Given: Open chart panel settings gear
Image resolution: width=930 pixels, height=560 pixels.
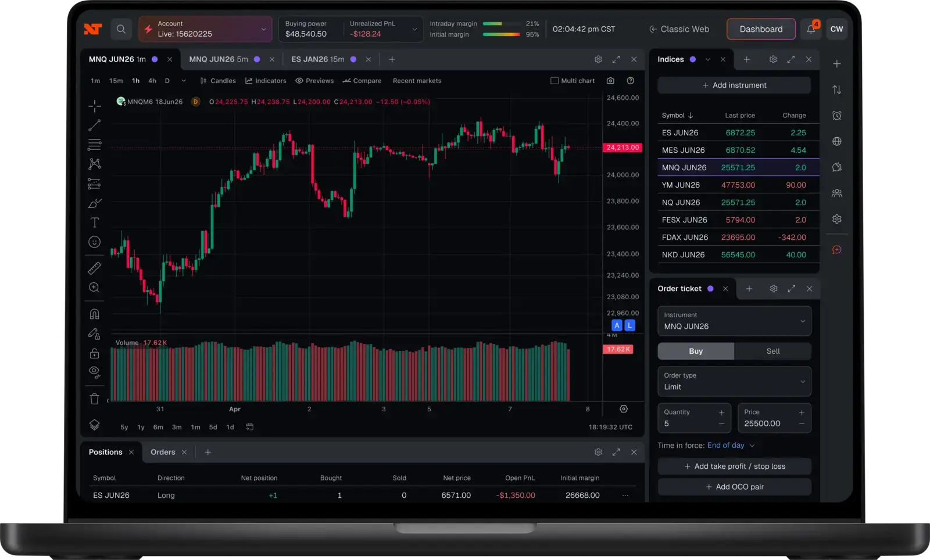Looking at the screenshot, I should click(x=598, y=59).
